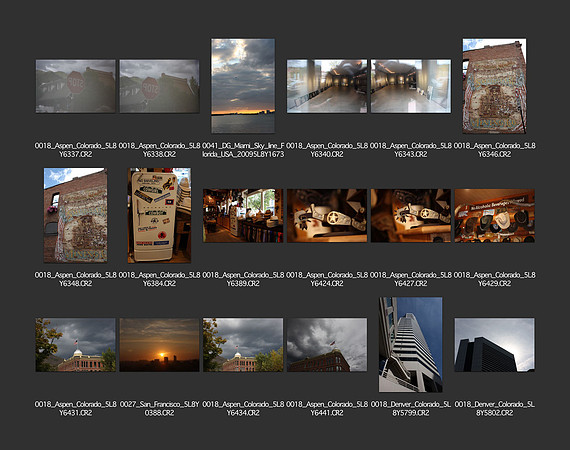
Task: Select the spurs close-up thumbnail Y6427
Action: [x=411, y=216]
